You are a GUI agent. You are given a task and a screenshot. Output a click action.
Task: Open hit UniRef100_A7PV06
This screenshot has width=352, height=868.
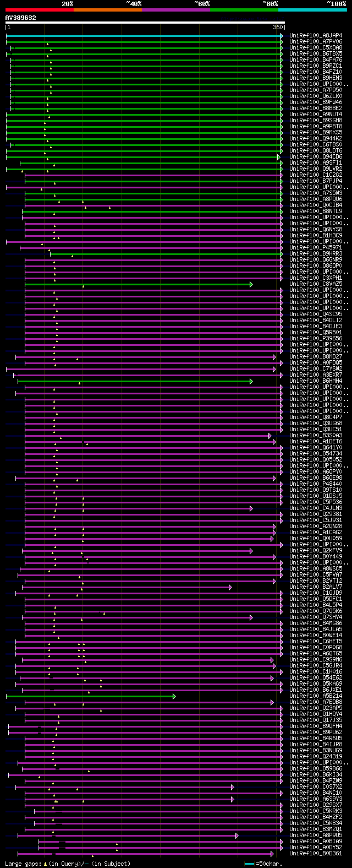pos(316,42)
